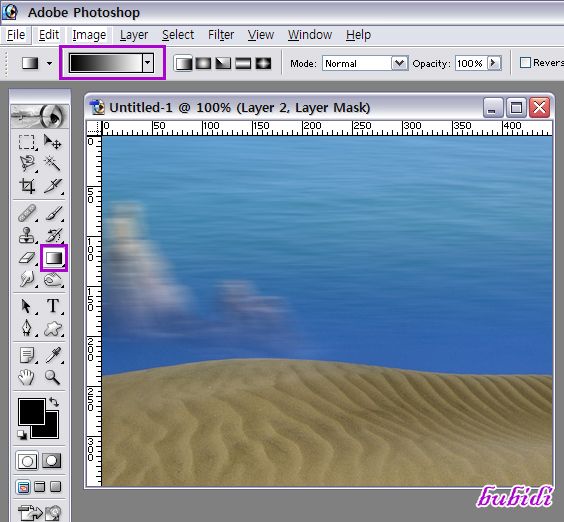Choose Full Screen Mode
This screenshot has width=564, height=522.
(55, 487)
